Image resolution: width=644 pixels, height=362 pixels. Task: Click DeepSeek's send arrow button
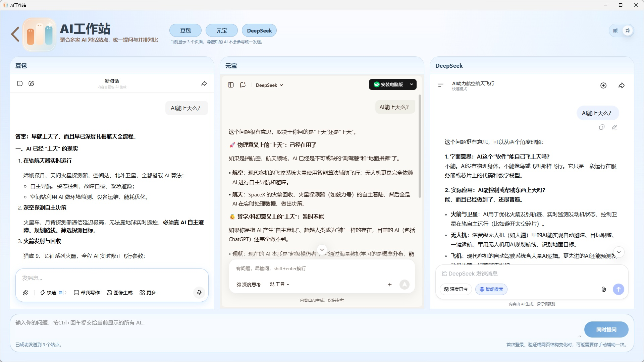(619, 289)
